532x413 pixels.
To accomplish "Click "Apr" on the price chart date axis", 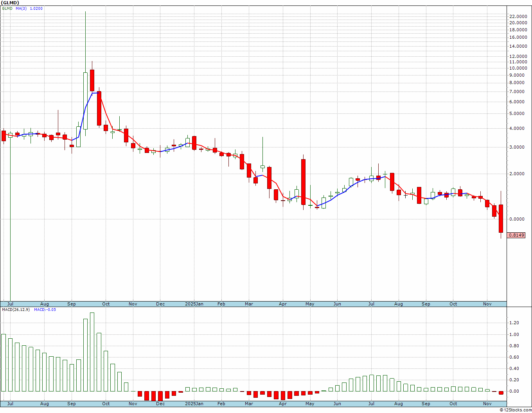I will pos(283,304).
